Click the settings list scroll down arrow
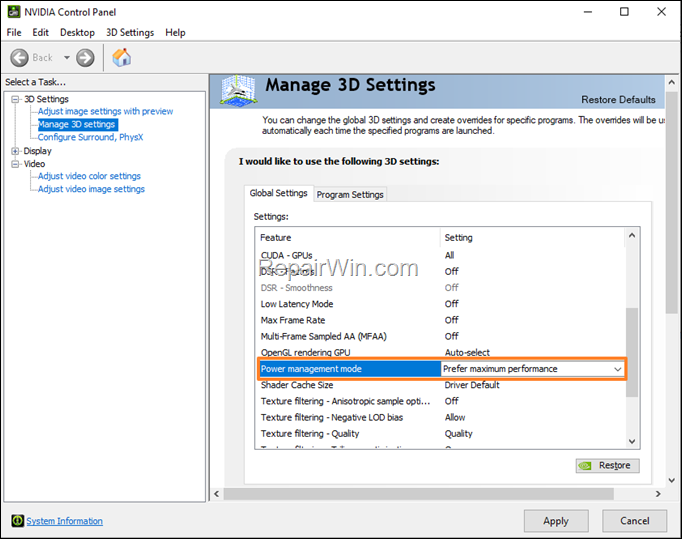Screen dimensions: 682x539 click(x=632, y=441)
